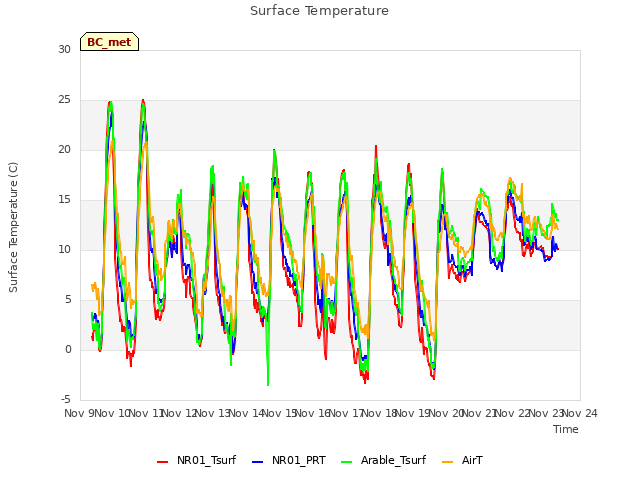Screen dimensions: 640x480
Task: Click the Surface Temperature chart title
Action: point(319,11)
